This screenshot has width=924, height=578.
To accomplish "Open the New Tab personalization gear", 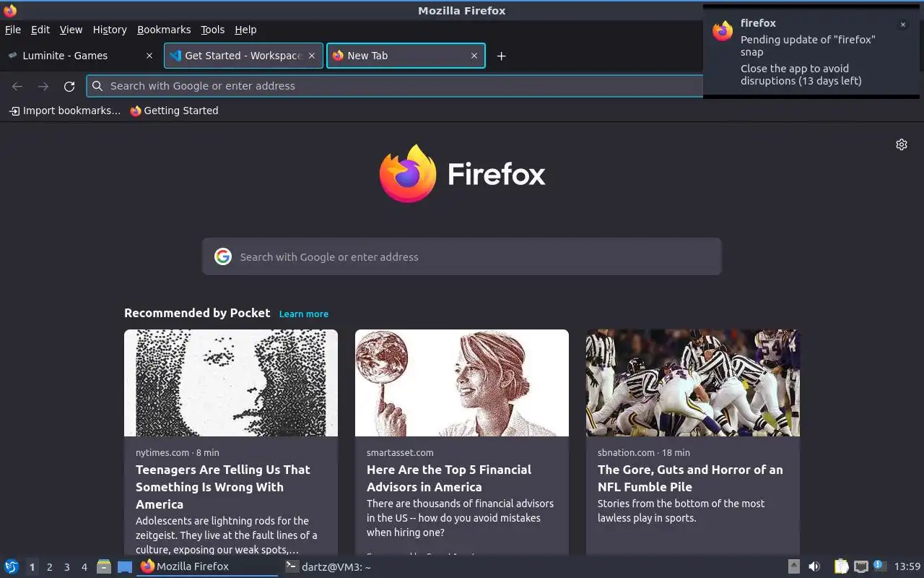I will click(x=902, y=144).
